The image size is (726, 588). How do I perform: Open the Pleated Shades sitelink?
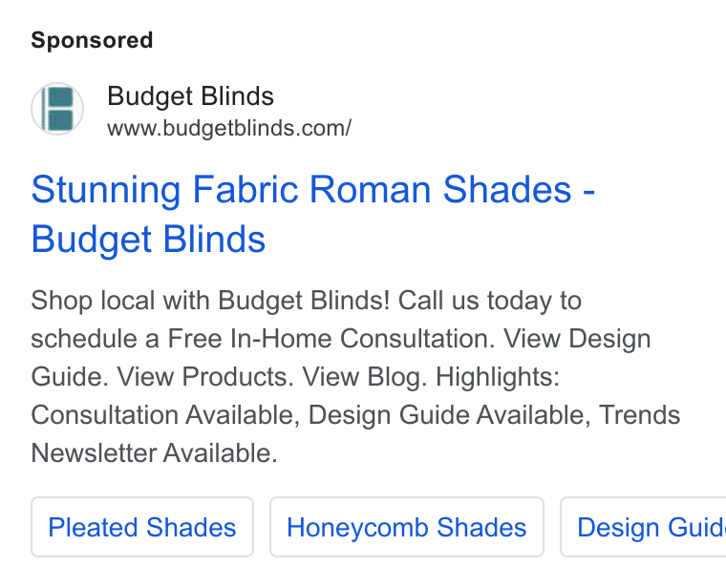pyautogui.click(x=142, y=527)
